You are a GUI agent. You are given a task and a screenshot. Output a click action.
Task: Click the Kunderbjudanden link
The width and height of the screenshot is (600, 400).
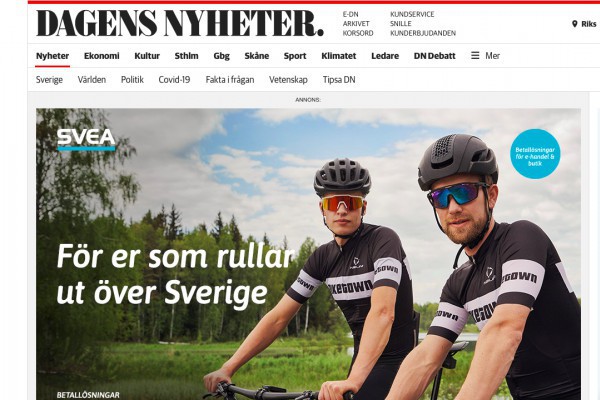pyautogui.click(x=423, y=33)
